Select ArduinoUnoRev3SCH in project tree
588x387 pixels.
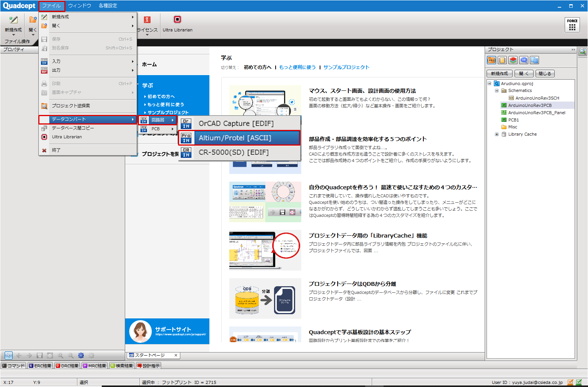pos(537,98)
